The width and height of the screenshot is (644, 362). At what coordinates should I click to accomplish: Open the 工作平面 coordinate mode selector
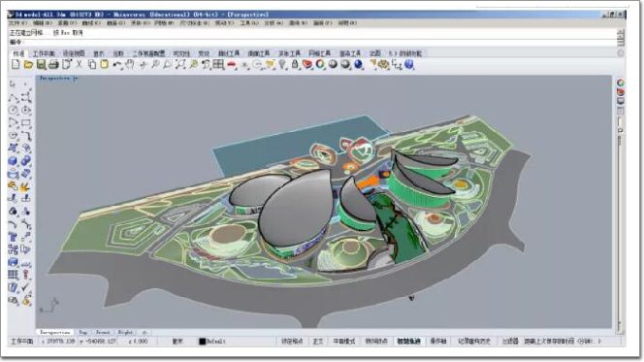(21, 341)
